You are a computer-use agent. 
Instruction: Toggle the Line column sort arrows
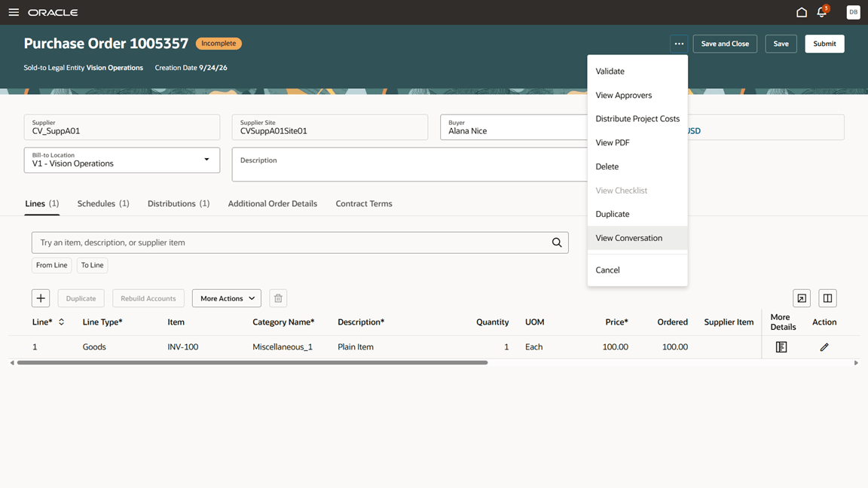[62, 322]
